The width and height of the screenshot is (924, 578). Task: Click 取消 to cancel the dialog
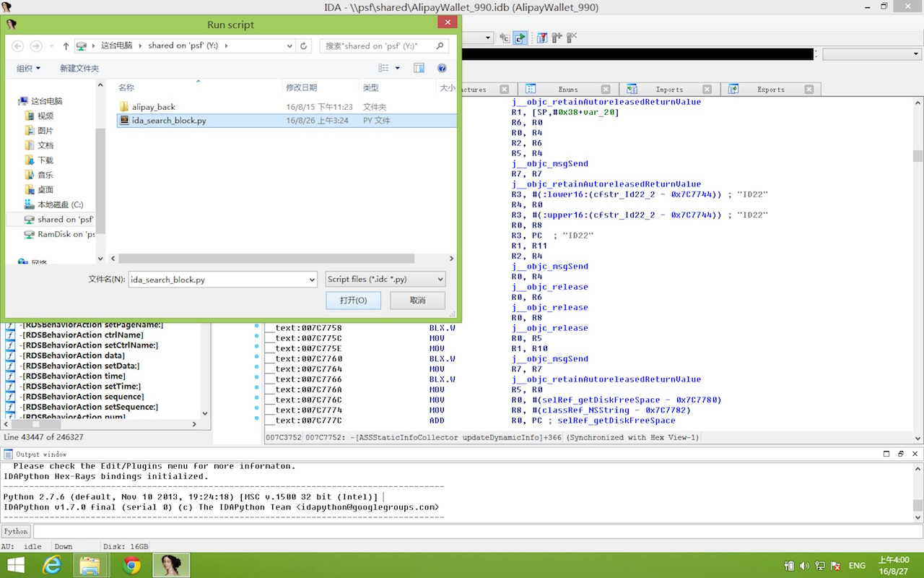pos(417,300)
